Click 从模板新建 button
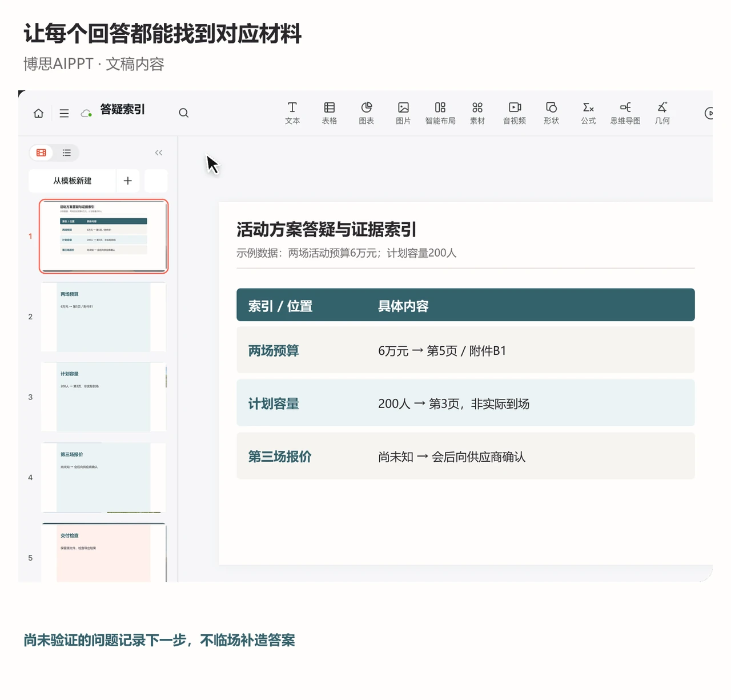731x700 pixels. tap(73, 181)
